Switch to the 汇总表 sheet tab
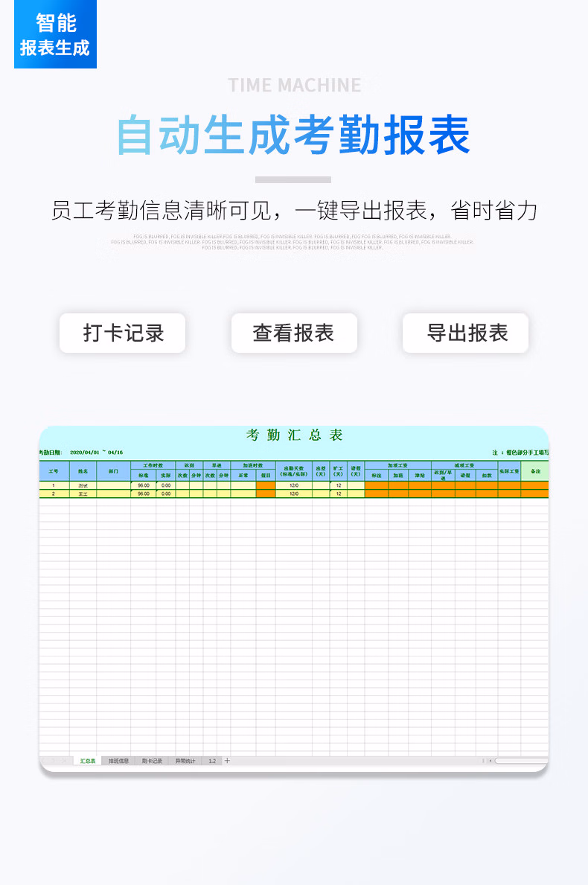Image resolution: width=588 pixels, height=885 pixels. (88, 761)
